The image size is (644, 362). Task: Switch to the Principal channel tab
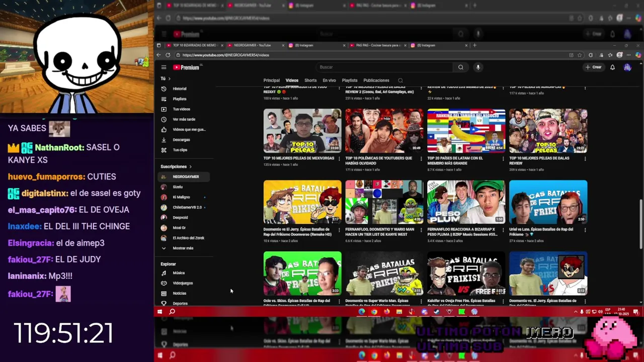click(271, 80)
